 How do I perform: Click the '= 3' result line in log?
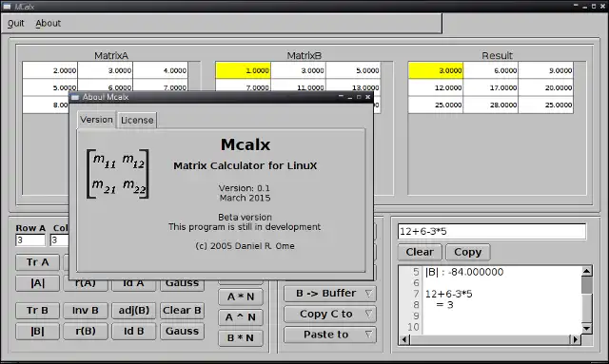coord(444,305)
